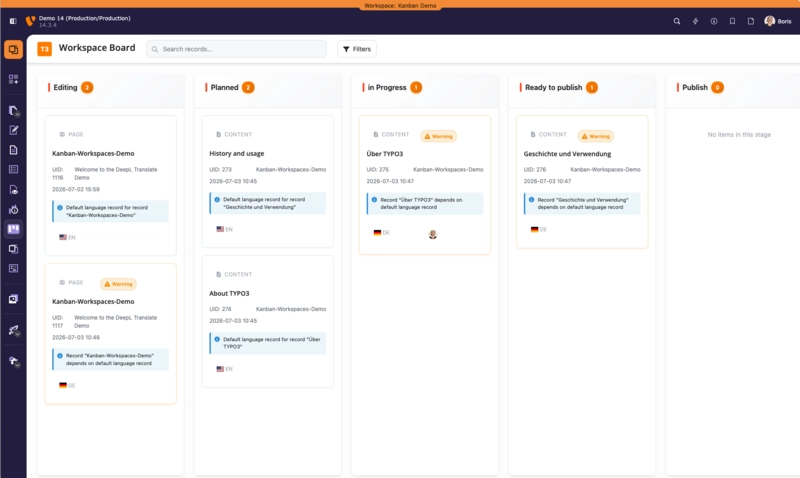Open the Über TYPO3 card title
800x478 pixels.
[x=385, y=154]
